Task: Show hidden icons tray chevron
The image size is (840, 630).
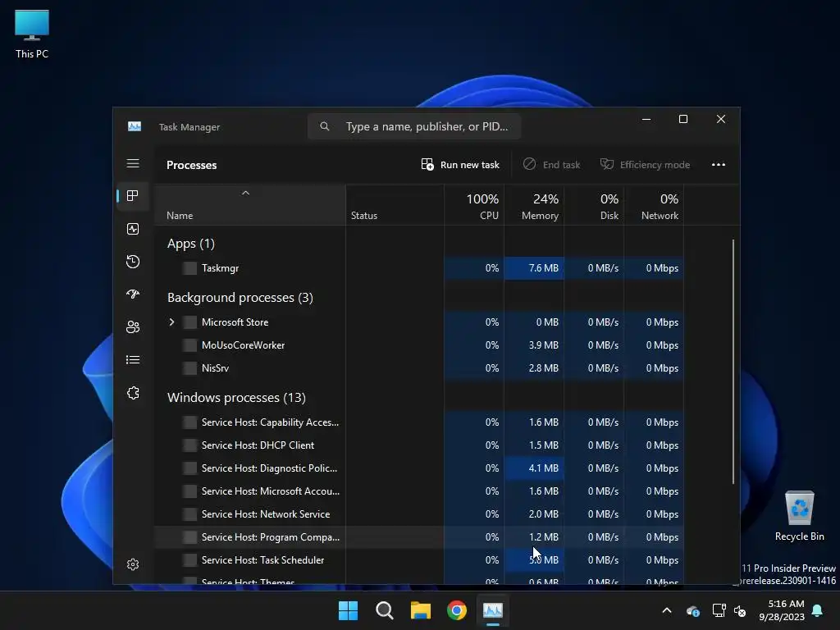Action: tap(667, 610)
